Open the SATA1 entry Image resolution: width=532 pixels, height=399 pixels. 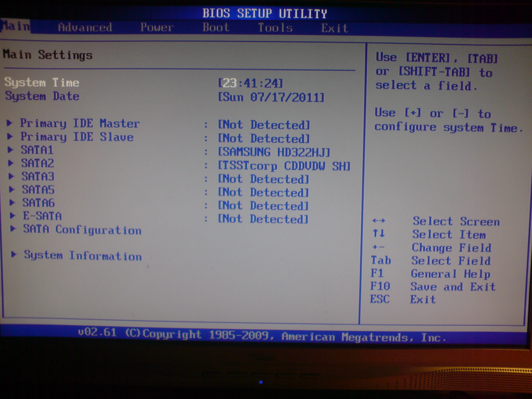(x=37, y=150)
